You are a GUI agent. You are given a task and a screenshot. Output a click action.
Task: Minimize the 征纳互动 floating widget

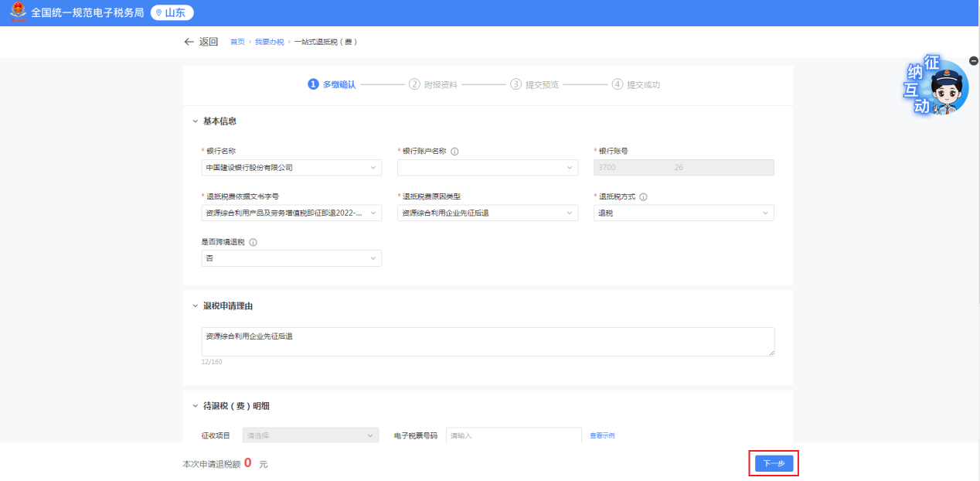(x=973, y=61)
